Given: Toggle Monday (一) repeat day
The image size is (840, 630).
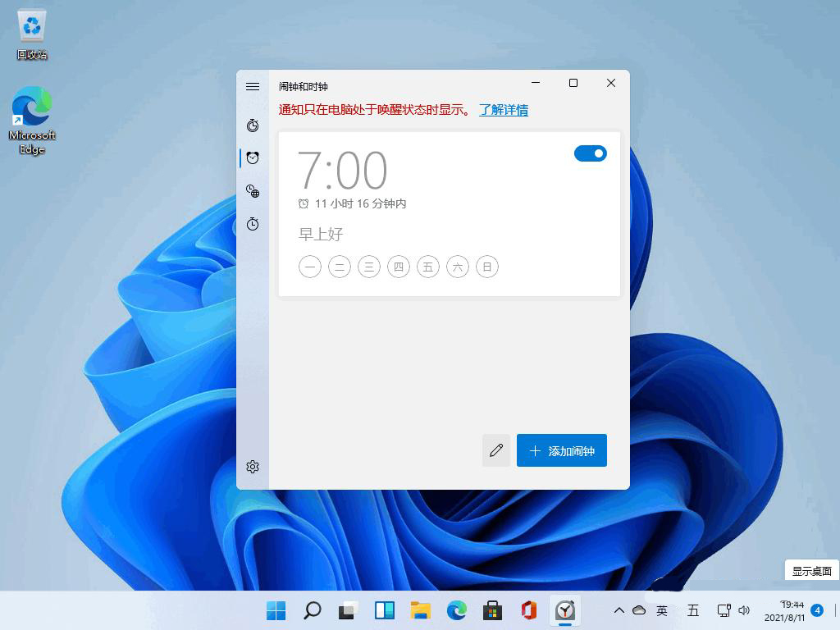Looking at the screenshot, I should pyautogui.click(x=309, y=267).
